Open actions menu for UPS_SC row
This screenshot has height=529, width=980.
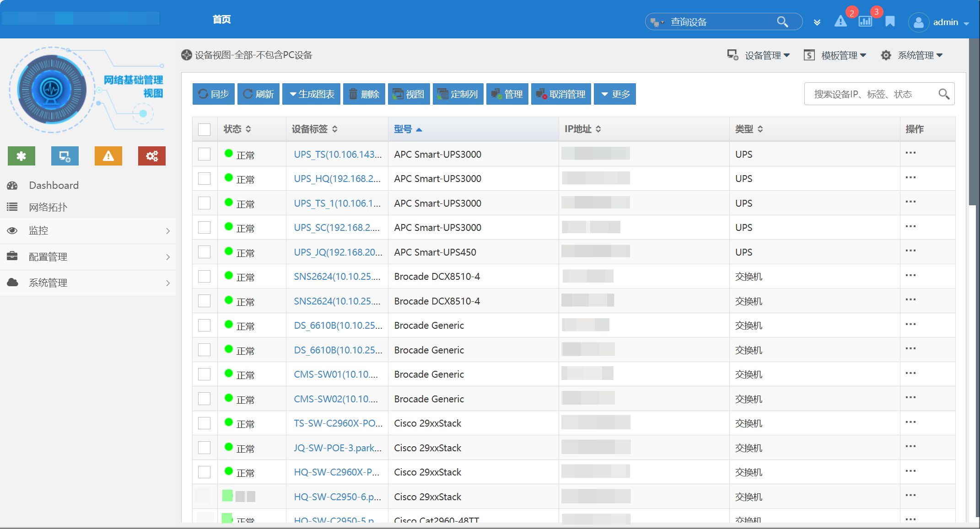[910, 226]
